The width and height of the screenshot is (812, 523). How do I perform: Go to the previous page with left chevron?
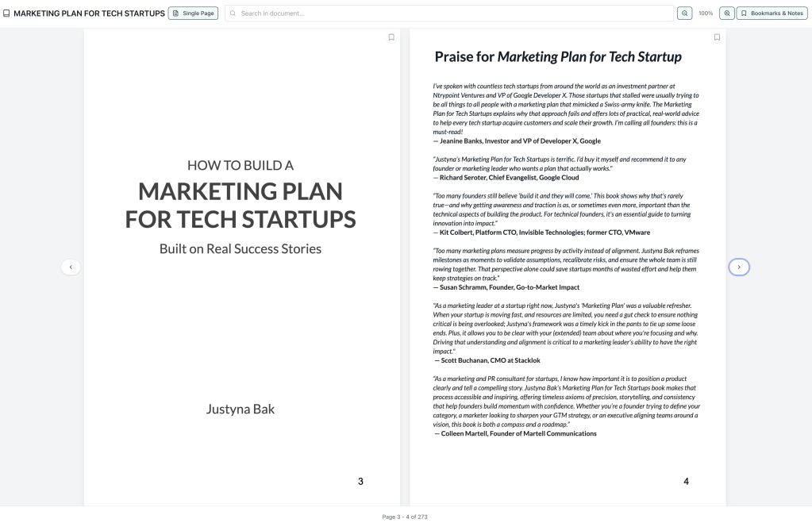(71, 267)
